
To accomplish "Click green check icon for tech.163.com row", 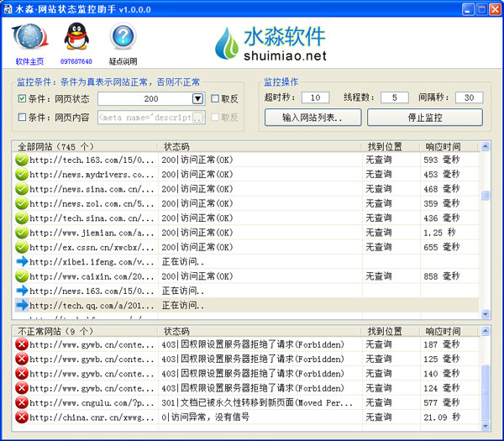I will pyautogui.click(x=23, y=160).
